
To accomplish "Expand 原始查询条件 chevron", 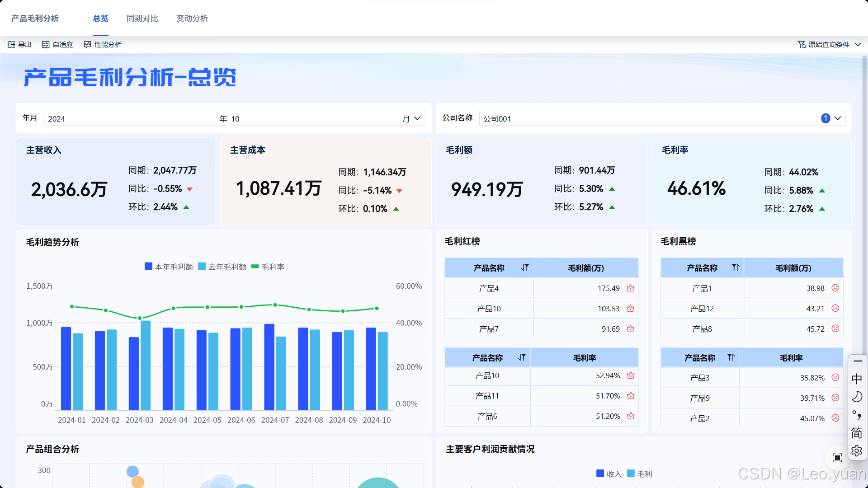I will point(858,44).
